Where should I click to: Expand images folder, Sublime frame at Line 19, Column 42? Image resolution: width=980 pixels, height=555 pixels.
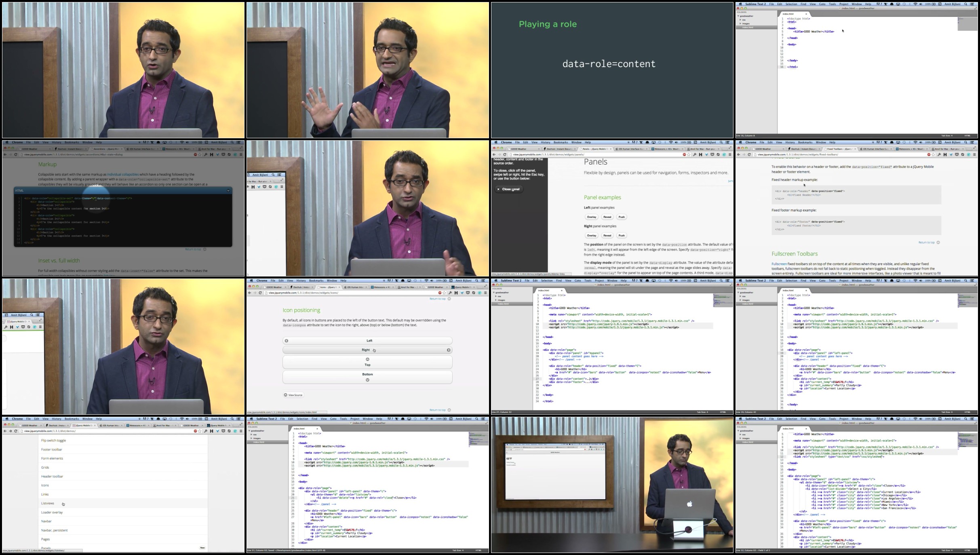(740, 300)
